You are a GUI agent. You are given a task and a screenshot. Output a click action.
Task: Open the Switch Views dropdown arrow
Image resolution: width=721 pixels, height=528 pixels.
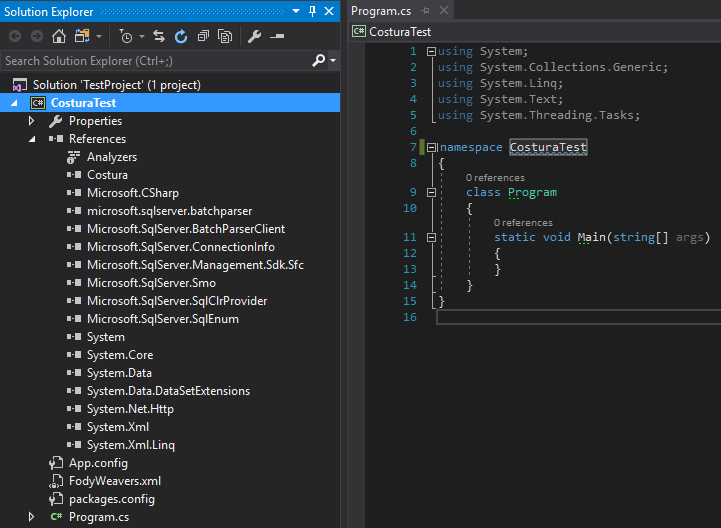(x=98, y=36)
